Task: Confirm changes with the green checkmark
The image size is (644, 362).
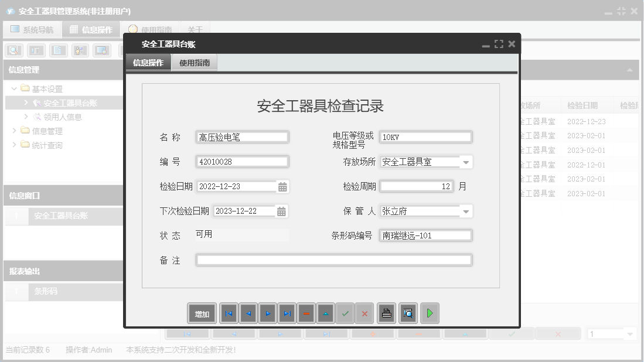Action: 345,313
